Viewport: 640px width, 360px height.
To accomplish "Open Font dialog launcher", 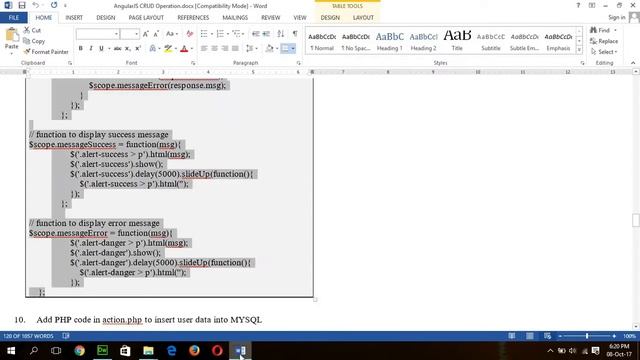I will (193, 63).
